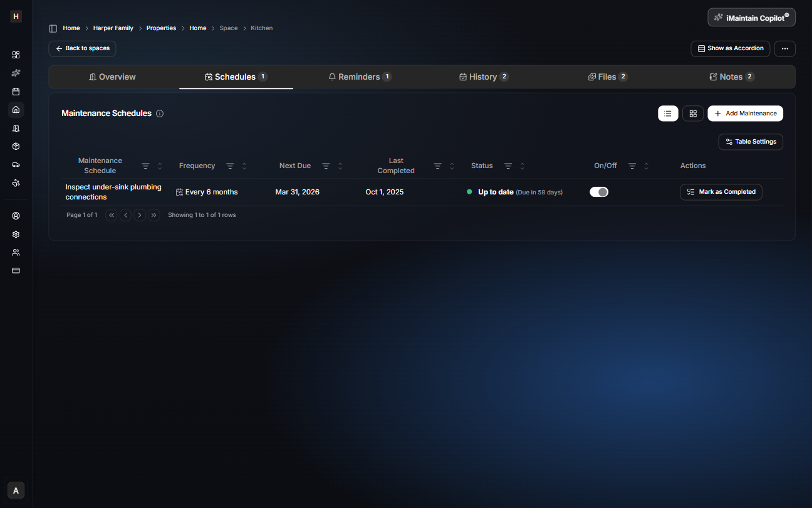812x508 pixels.
Task: Open the History tab
Action: pyautogui.click(x=483, y=76)
